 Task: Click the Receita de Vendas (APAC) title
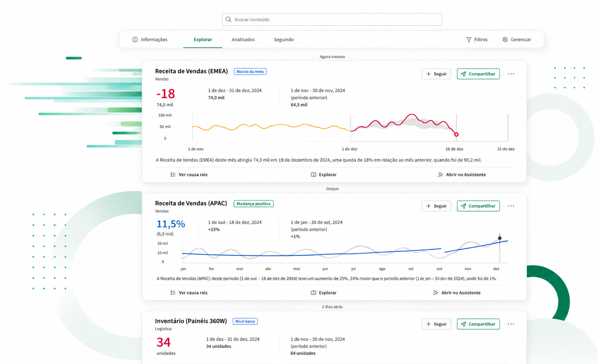pos(191,203)
